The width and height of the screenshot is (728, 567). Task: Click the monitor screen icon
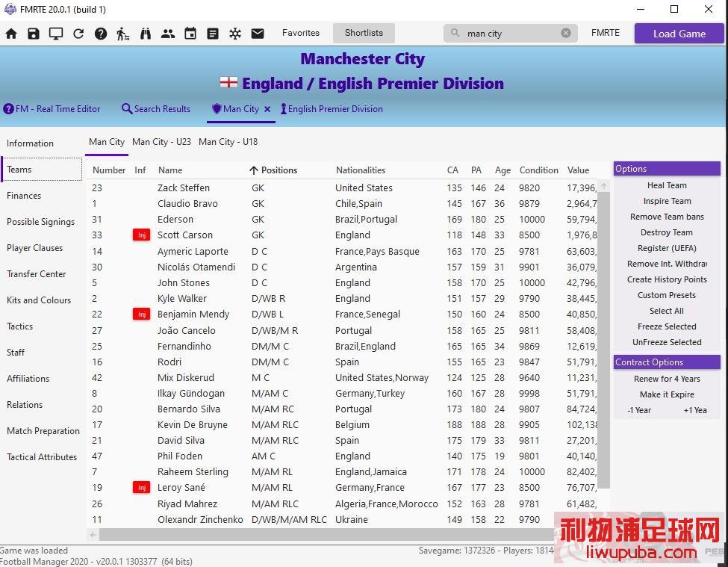(56, 34)
